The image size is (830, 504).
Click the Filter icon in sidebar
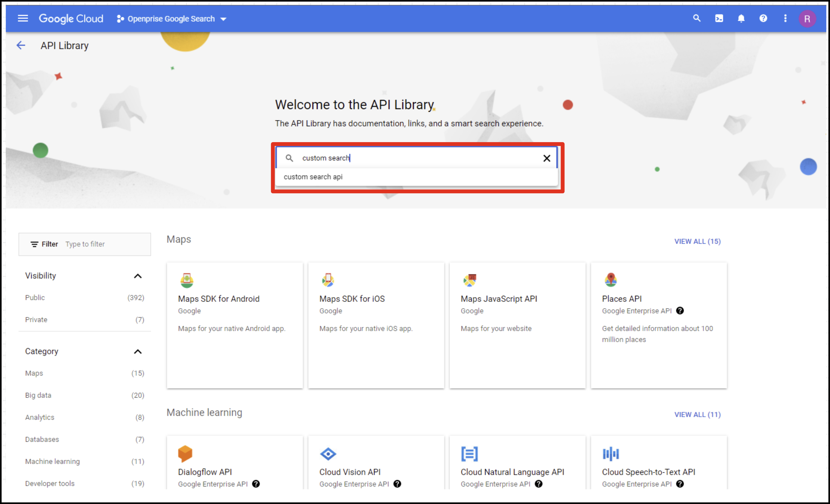pyautogui.click(x=35, y=244)
